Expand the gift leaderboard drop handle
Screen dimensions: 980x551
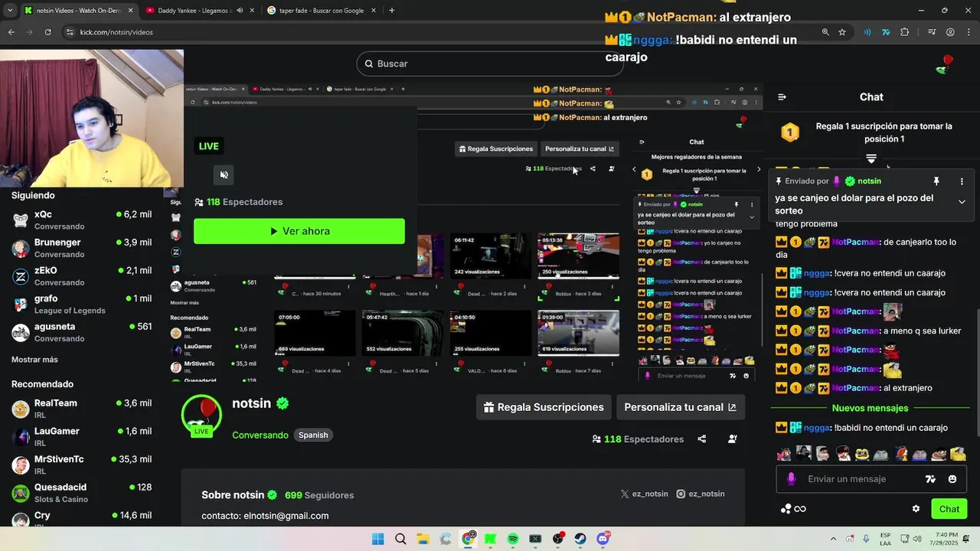click(x=871, y=158)
